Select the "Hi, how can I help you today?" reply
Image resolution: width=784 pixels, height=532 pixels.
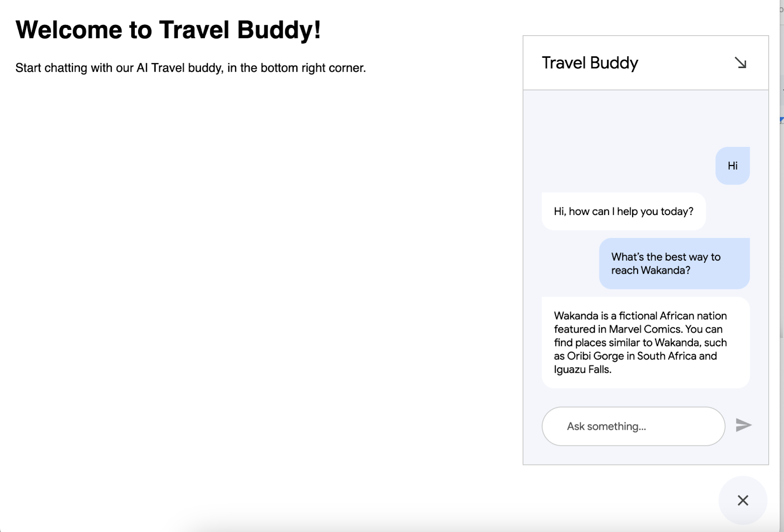623,212
